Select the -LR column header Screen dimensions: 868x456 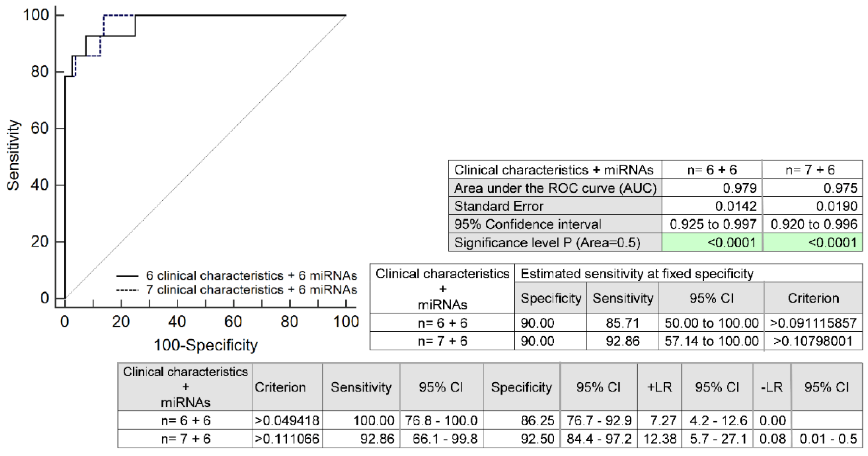pos(772,387)
